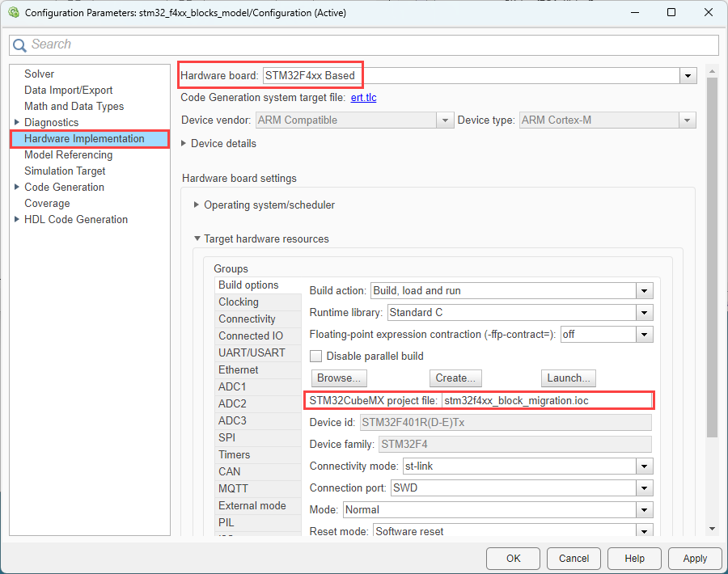Open the Connection port dropdown

pos(645,487)
